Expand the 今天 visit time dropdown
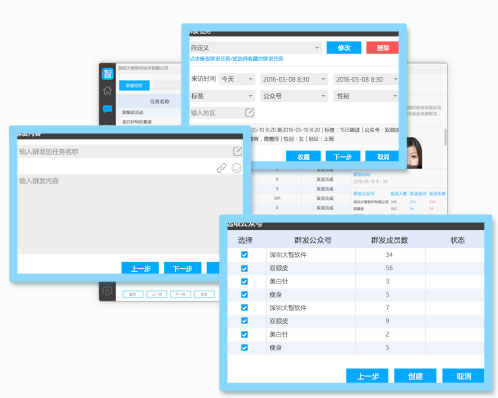 pyautogui.click(x=237, y=79)
